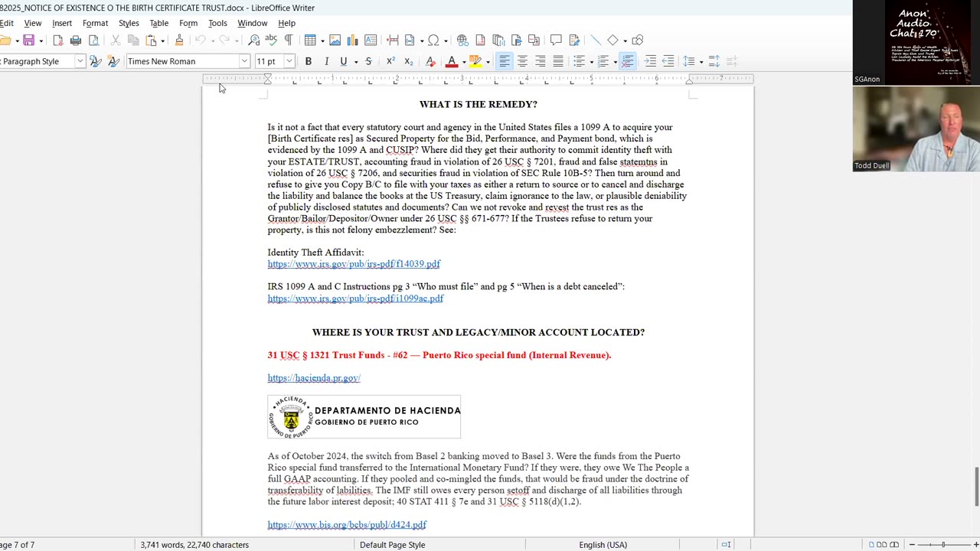Open the f14039.pdf IRS link
This screenshot has width=980, height=551.
coord(354,264)
